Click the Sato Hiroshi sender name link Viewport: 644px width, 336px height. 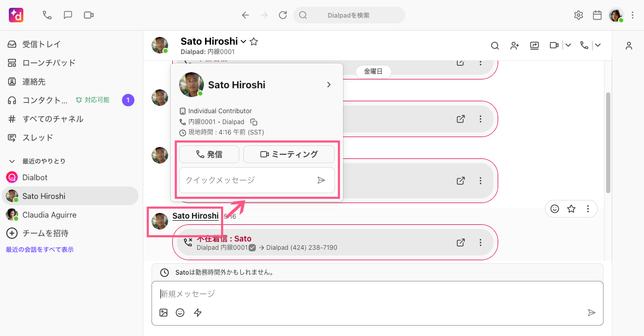click(x=196, y=216)
